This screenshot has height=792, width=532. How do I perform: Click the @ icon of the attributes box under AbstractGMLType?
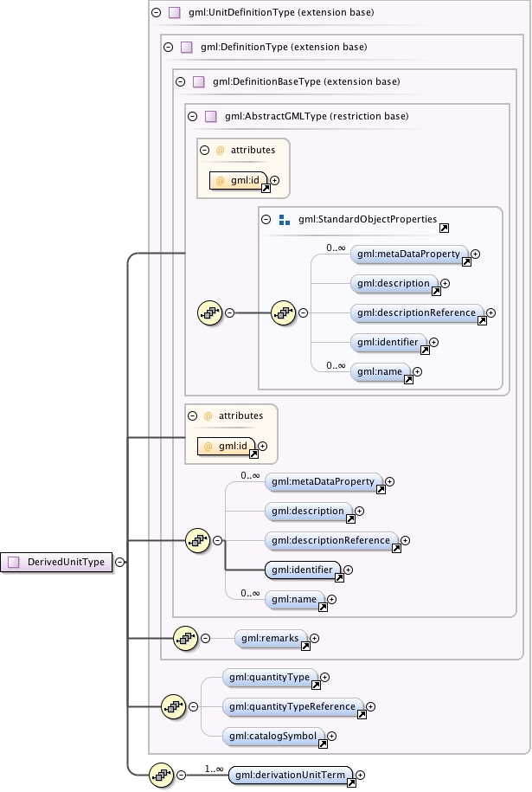[x=220, y=150]
